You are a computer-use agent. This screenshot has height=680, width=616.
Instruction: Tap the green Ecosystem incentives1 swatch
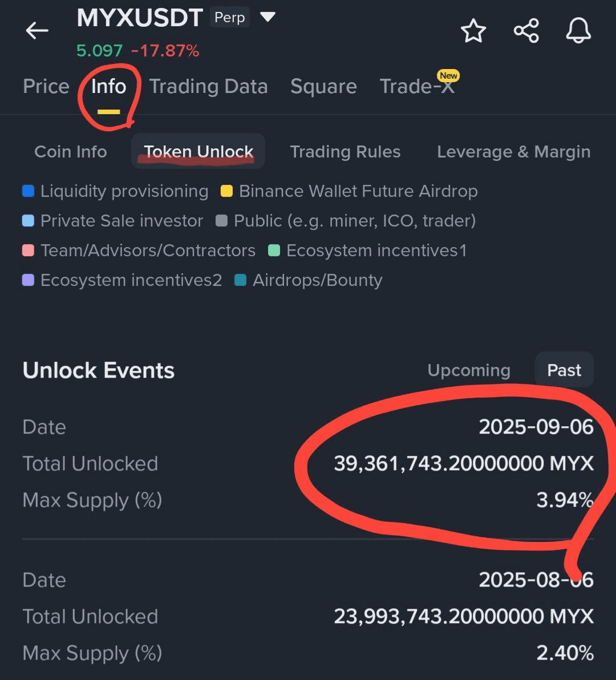[274, 250]
